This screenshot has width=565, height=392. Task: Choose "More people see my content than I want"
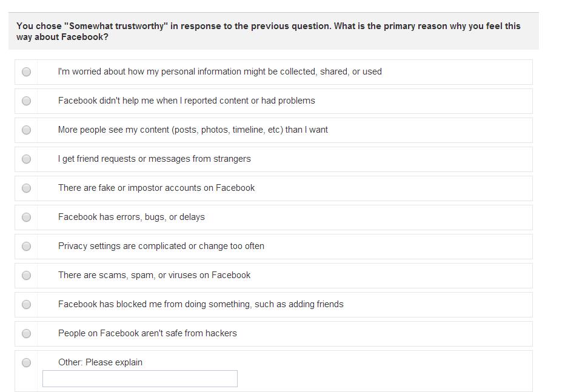click(26, 130)
